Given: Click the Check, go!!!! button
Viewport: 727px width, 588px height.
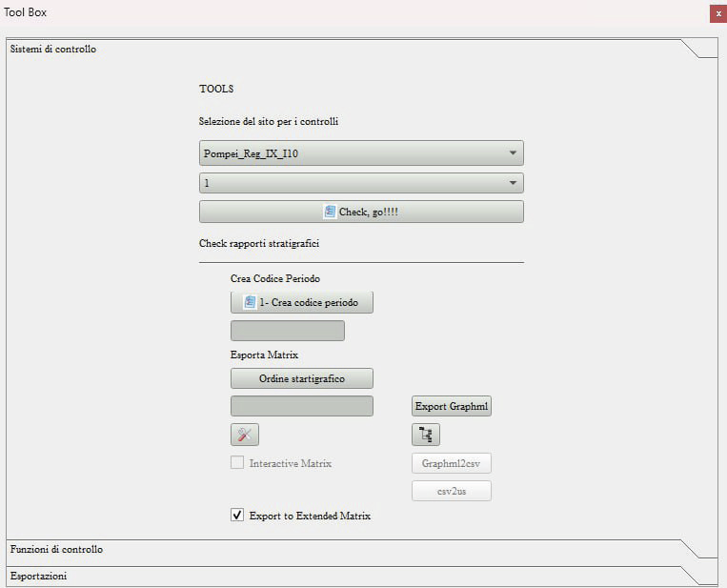Looking at the screenshot, I should [361, 212].
